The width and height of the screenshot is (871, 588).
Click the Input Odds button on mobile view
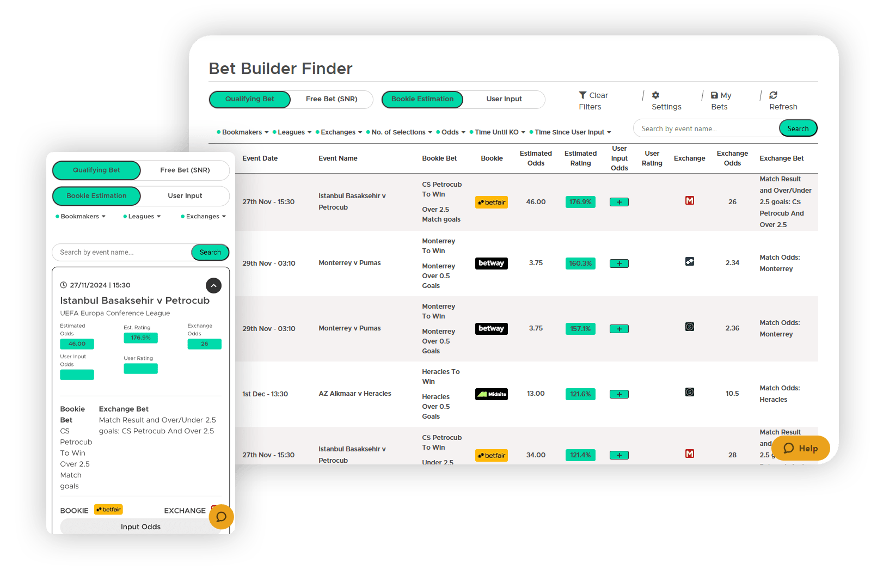click(140, 526)
